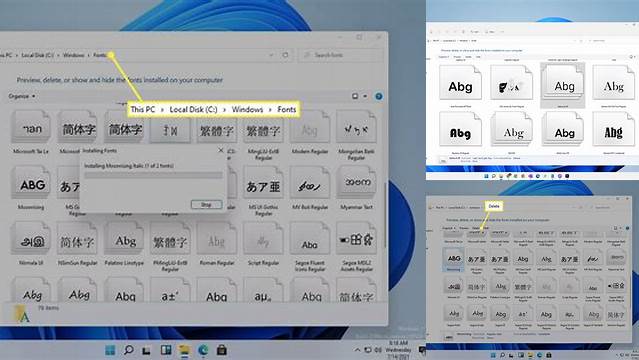Click Local Disk (C:) in highlighted breadcrumb

(x=193, y=110)
